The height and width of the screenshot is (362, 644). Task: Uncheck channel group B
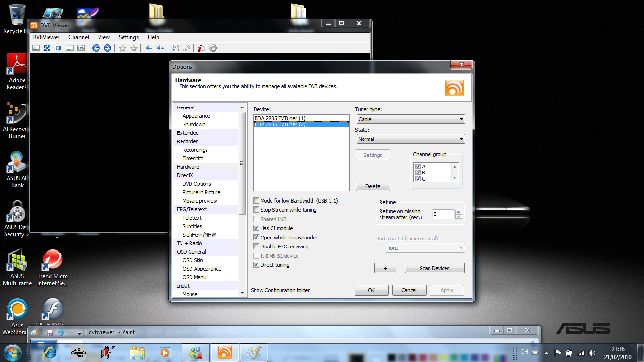[x=418, y=173]
